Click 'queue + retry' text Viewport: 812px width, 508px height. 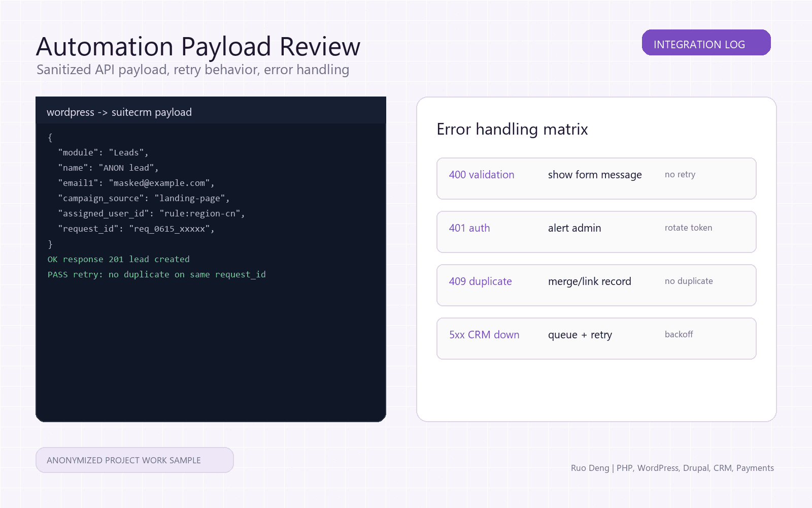(x=580, y=335)
